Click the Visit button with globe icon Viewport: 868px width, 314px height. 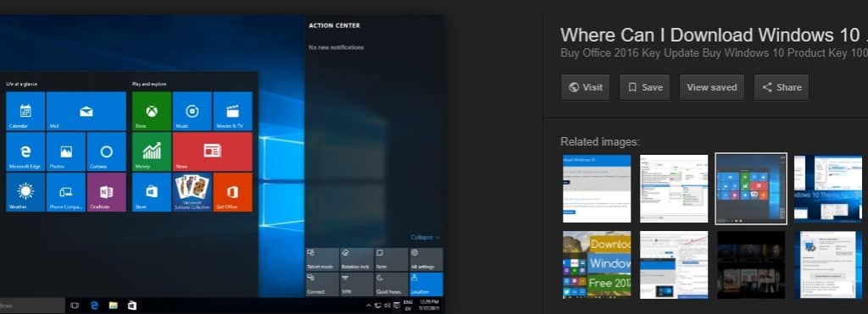click(585, 87)
